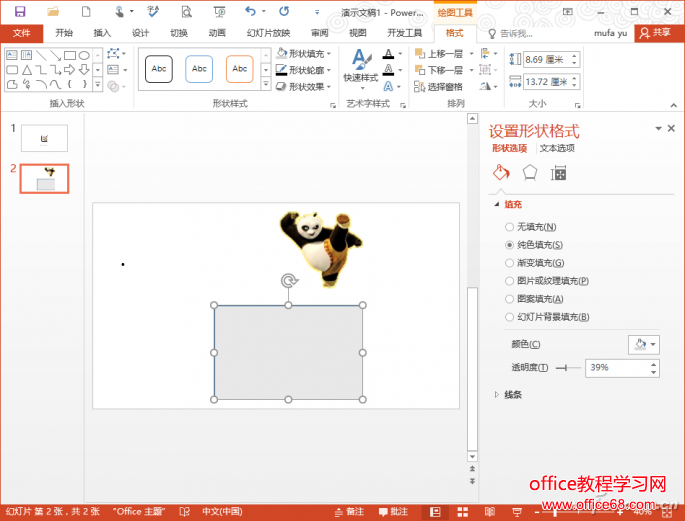Screen dimensions: 685x521
Task: Choose 图片或纹理填充 radio option
Action: click(510, 281)
